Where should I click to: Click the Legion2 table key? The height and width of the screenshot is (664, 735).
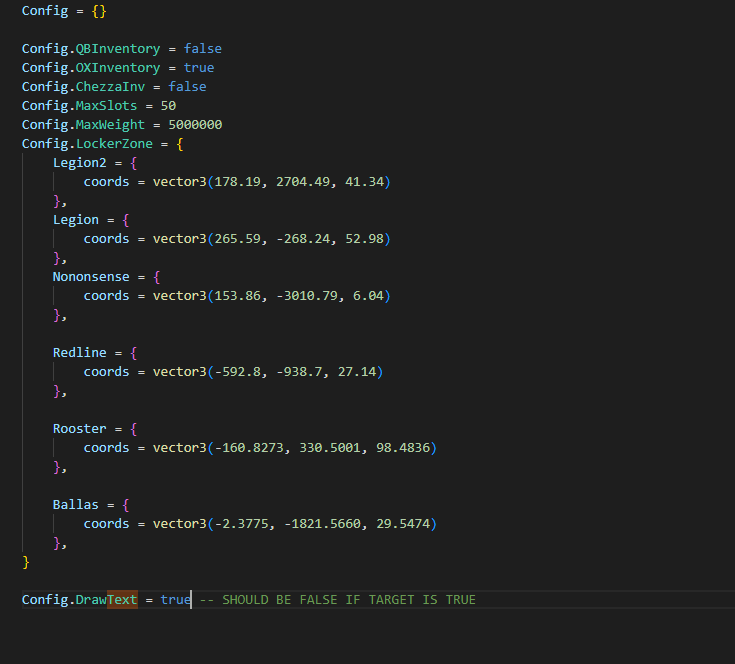[x=80, y=163]
